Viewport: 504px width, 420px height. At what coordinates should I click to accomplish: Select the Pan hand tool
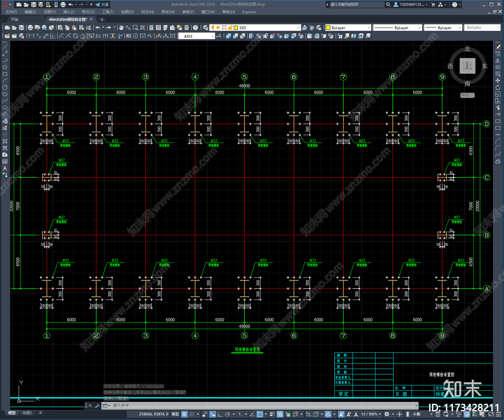121,28
